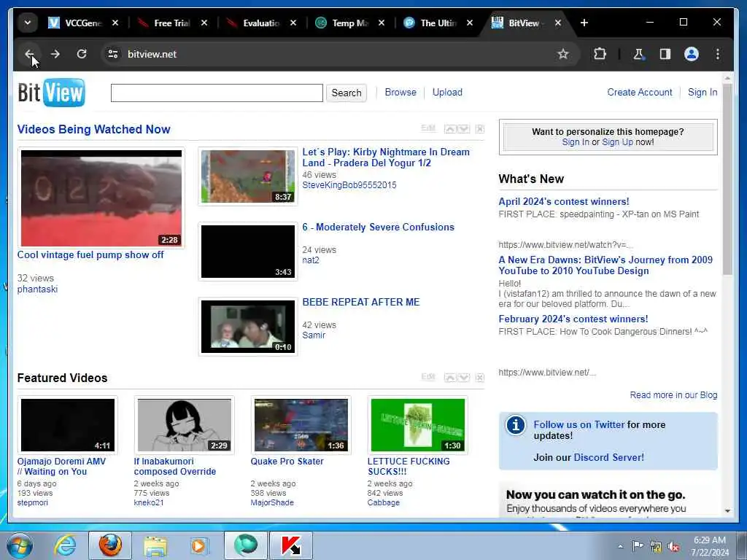747x560 pixels.
Task: Open April 2024's contest winners post
Action: [564, 201]
